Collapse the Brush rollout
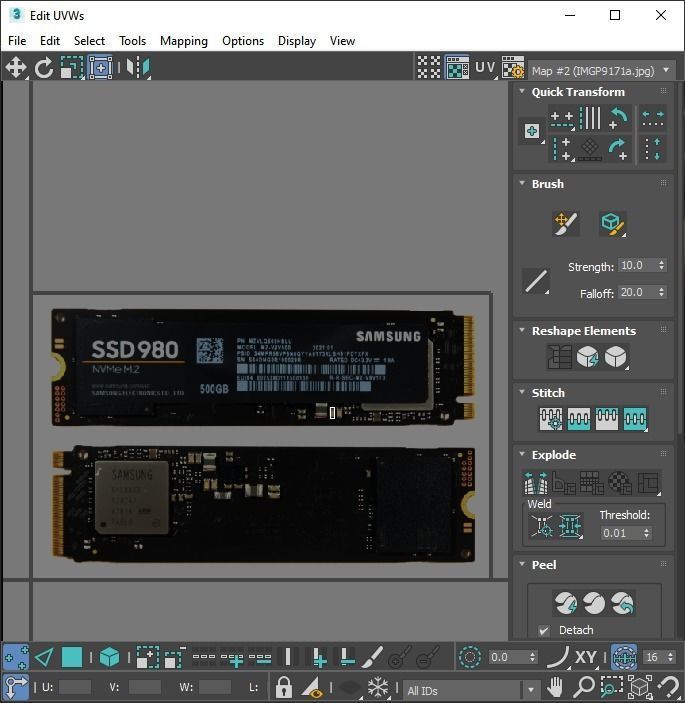This screenshot has width=685, height=703. [x=522, y=183]
